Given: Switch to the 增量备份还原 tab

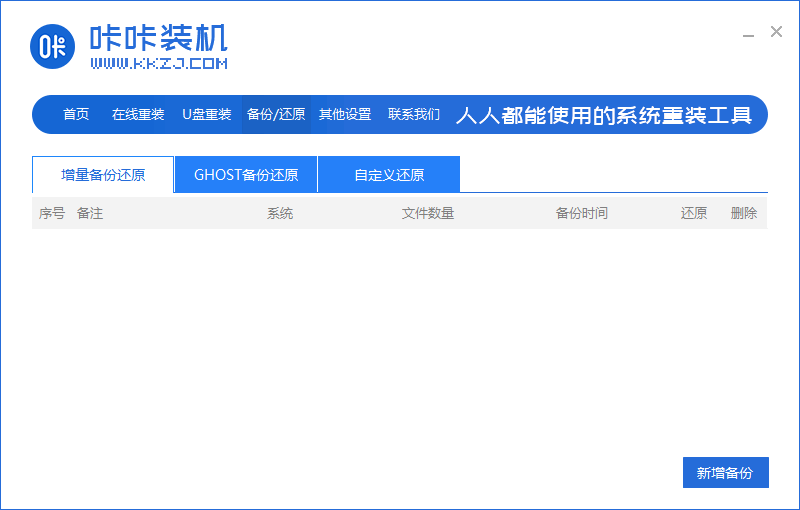Looking at the screenshot, I should 103,175.
